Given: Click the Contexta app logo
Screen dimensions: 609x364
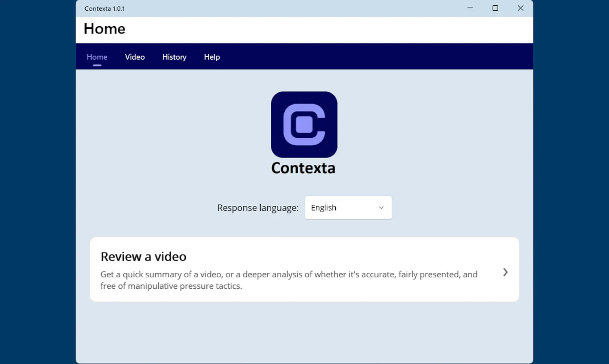Looking at the screenshot, I should pos(304,124).
